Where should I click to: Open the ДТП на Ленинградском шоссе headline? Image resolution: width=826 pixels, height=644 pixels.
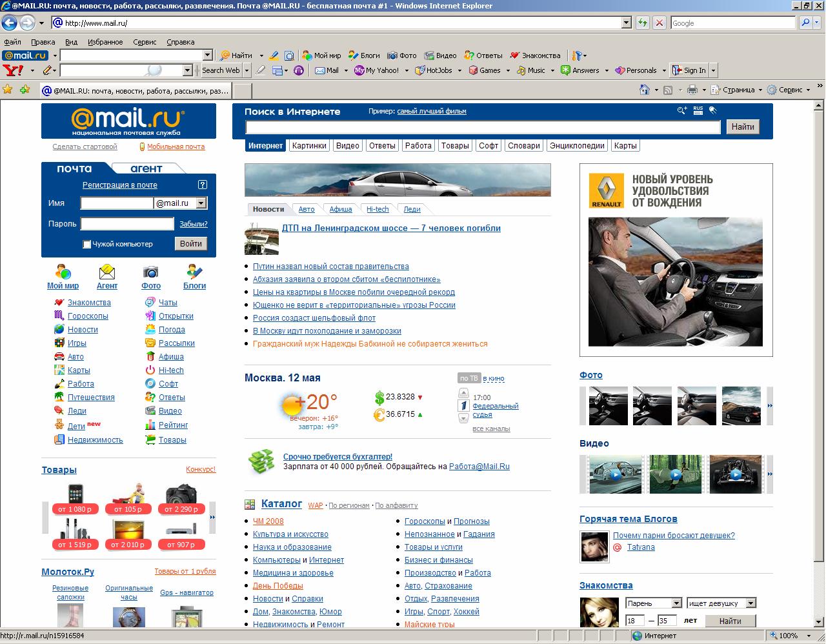pyautogui.click(x=391, y=228)
